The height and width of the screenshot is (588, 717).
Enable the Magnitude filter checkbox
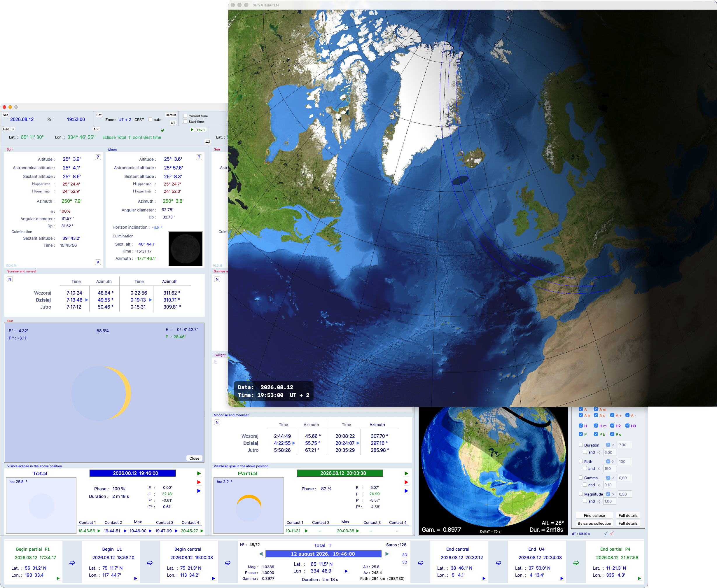click(x=581, y=494)
